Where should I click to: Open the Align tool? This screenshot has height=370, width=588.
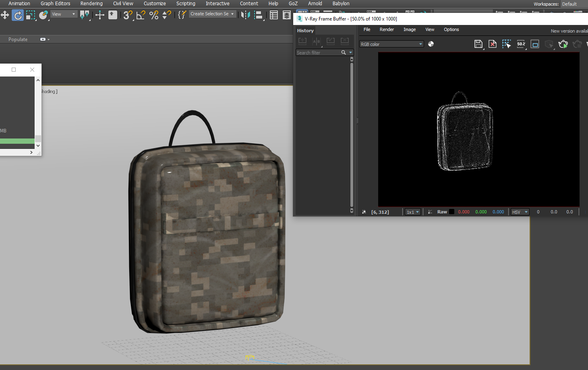[x=259, y=15]
